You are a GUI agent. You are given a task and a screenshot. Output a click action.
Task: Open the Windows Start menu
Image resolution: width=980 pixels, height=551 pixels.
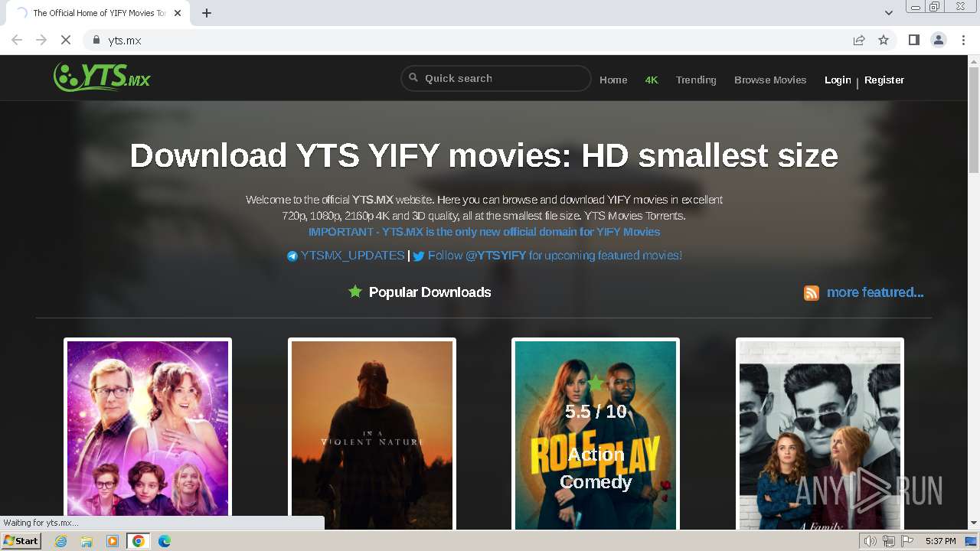pyautogui.click(x=21, y=541)
